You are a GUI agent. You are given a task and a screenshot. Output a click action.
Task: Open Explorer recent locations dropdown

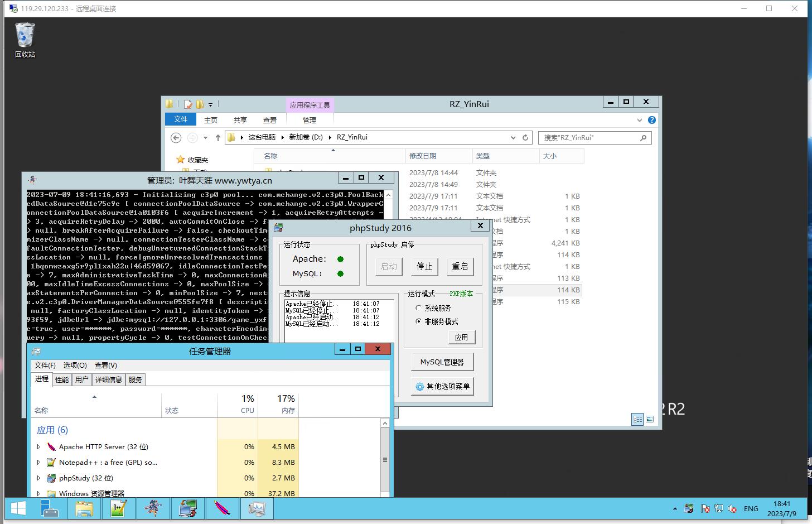click(x=205, y=138)
